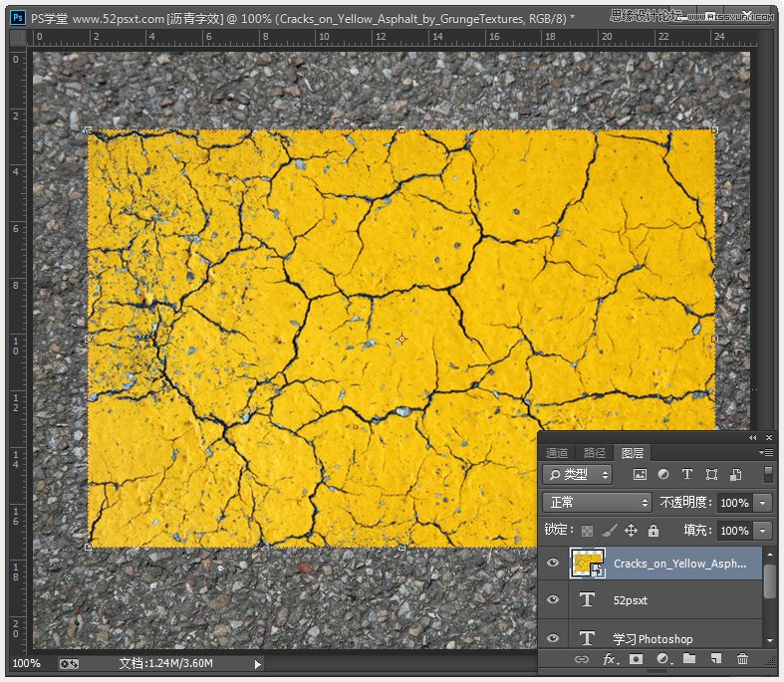
Task: Add a layer style with fx icon
Action: tap(611, 659)
